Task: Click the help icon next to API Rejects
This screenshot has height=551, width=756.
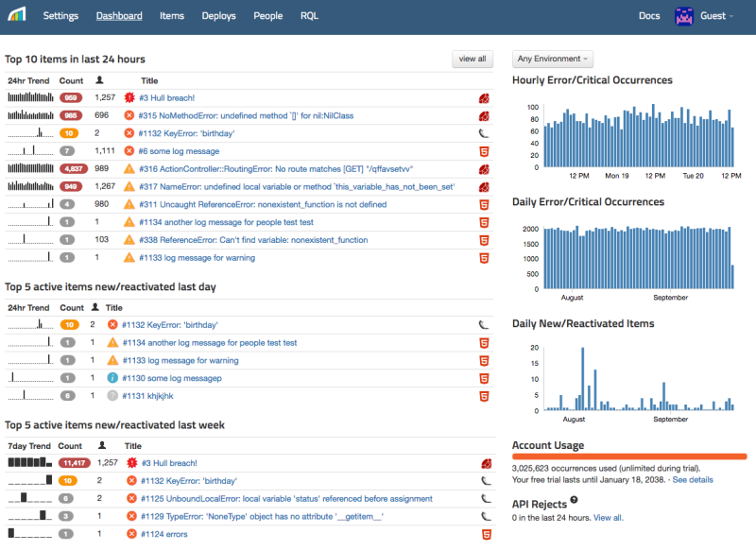Action: coord(574,499)
